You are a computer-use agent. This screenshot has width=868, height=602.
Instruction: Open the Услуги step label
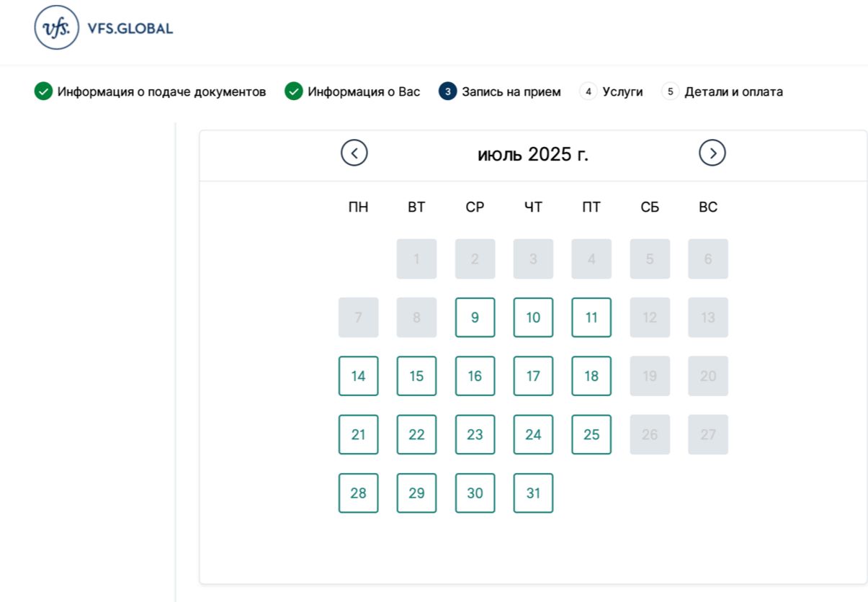point(622,92)
